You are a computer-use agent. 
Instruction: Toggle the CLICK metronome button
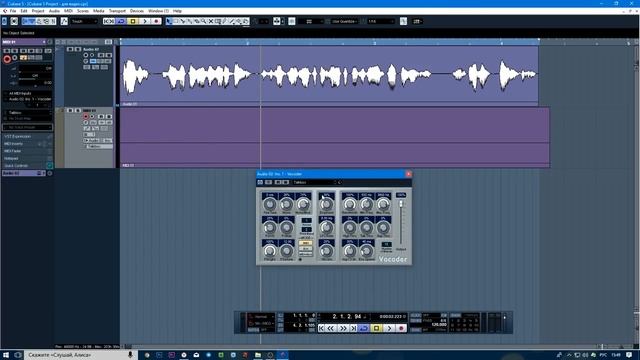(x=416, y=315)
